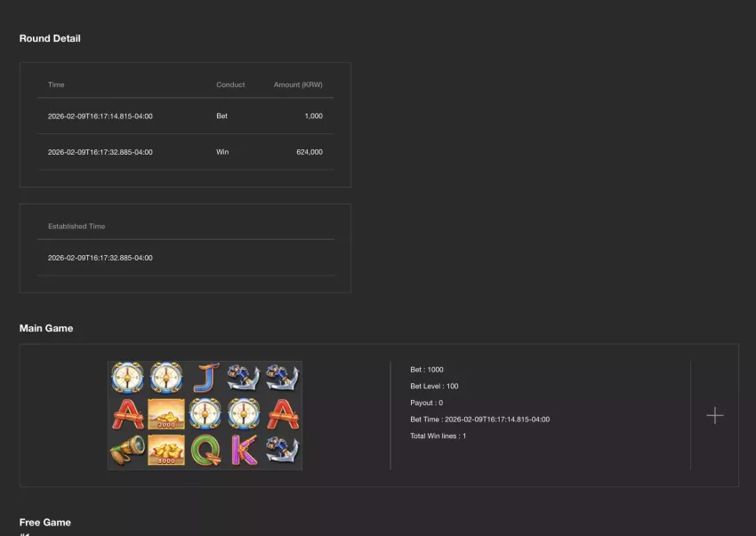Click the Established Time timestamp value
Viewport: 756px width, 536px height.
[x=101, y=258]
